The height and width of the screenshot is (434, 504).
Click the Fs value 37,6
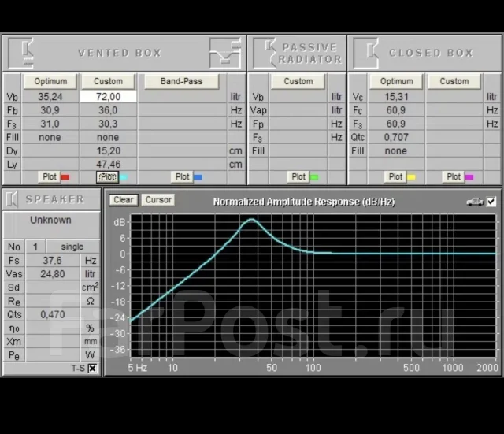point(53,261)
